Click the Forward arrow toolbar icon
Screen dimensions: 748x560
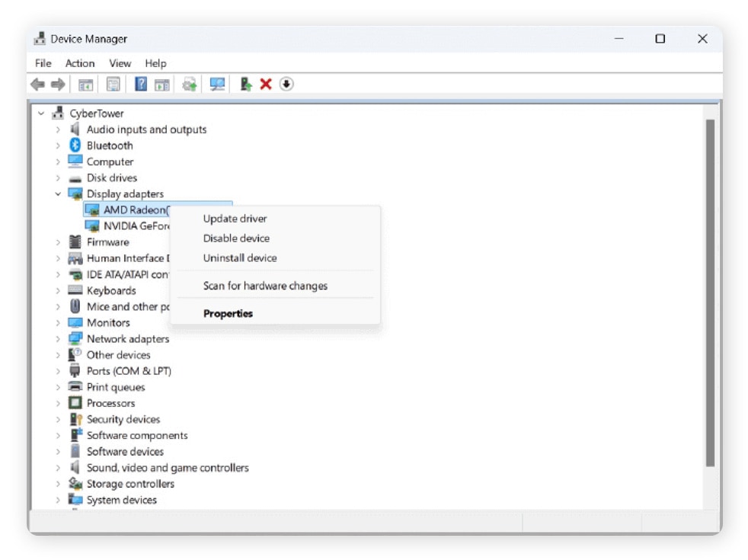[58, 85]
